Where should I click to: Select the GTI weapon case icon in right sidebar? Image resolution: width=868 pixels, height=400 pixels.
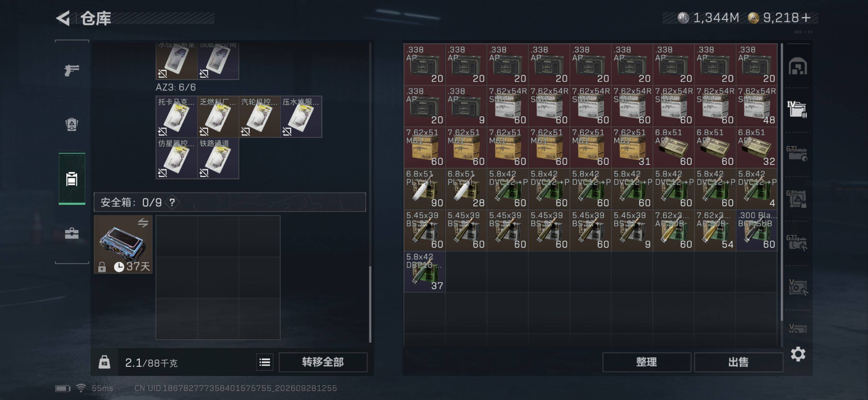pyautogui.click(x=797, y=153)
